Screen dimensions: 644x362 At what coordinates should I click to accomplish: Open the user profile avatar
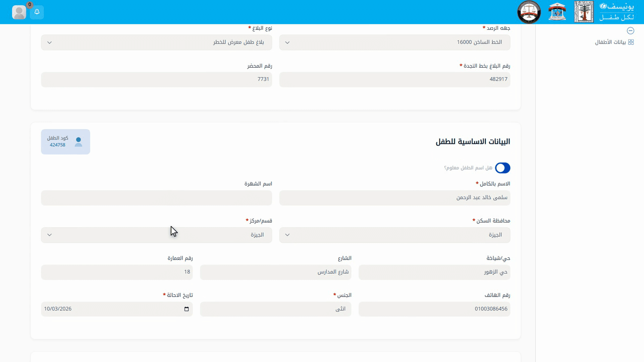pyautogui.click(x=19, y=12)
